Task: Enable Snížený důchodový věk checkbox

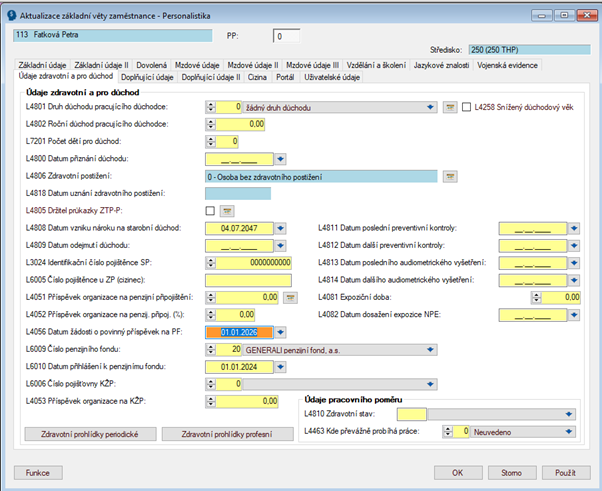Action: click(467, 106)
